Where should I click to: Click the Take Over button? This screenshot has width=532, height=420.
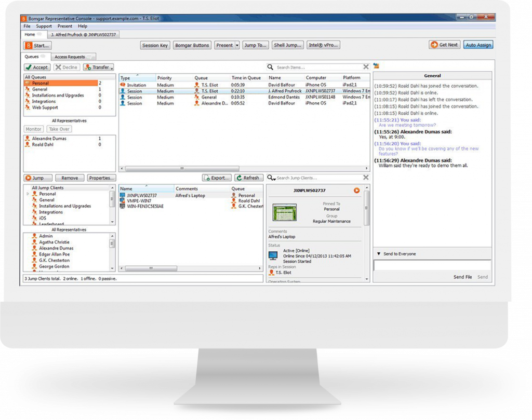click(59, 129)
